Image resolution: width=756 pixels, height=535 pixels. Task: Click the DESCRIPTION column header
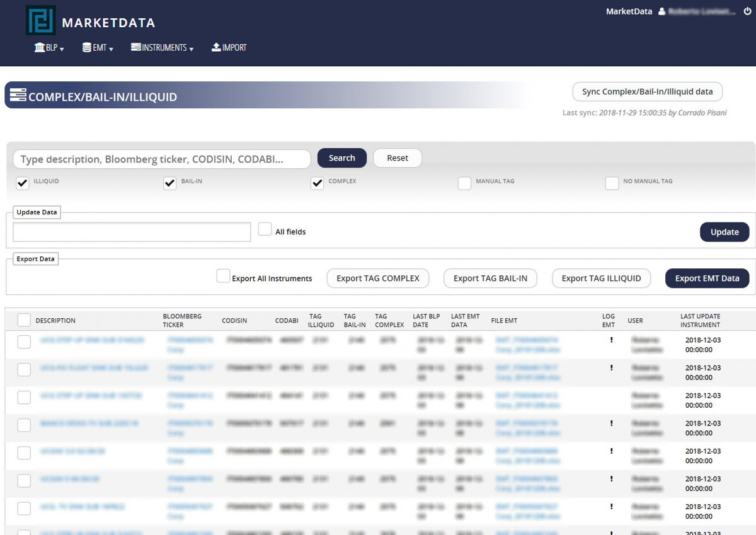55,321
